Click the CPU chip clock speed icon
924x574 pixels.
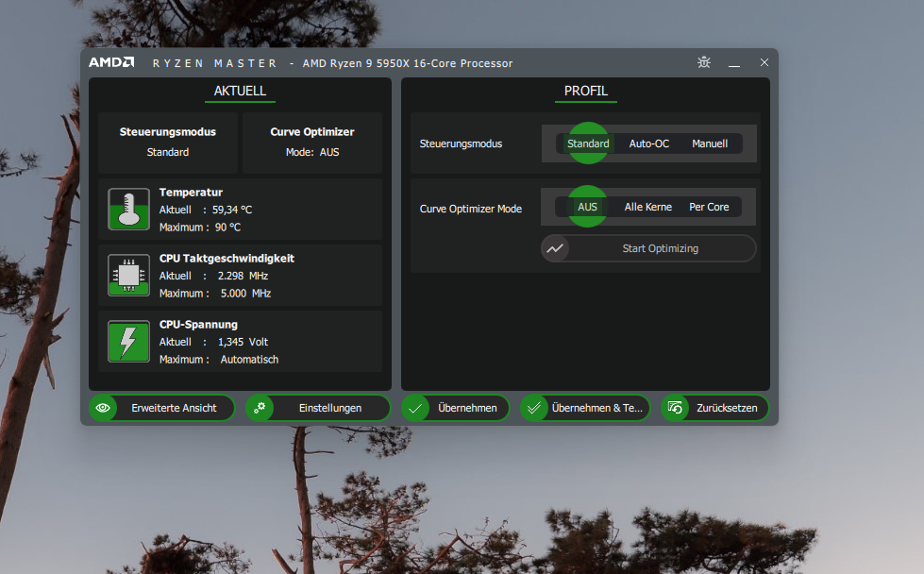[x=128, y=276]
